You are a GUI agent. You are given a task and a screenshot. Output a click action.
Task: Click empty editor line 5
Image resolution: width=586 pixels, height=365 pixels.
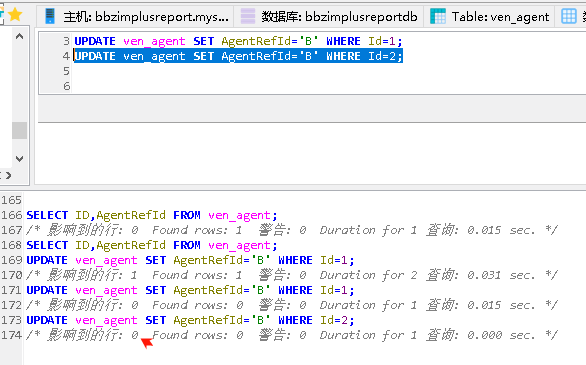(x=329, y=71)
